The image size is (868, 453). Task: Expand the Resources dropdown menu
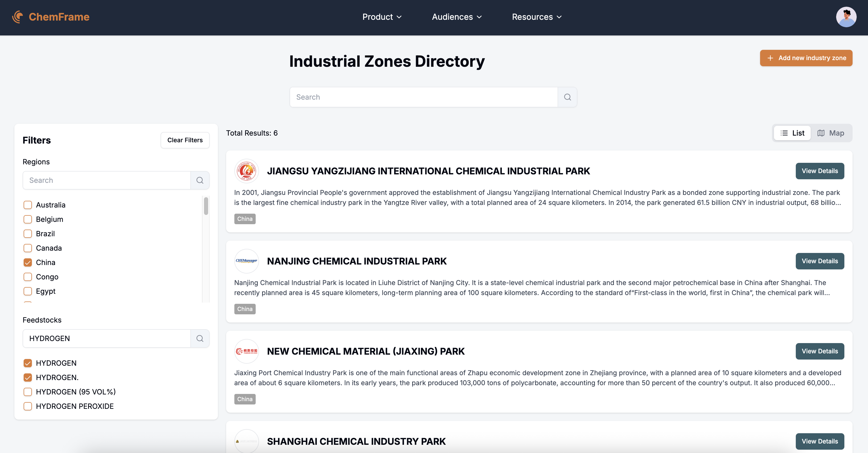(537, 17)
